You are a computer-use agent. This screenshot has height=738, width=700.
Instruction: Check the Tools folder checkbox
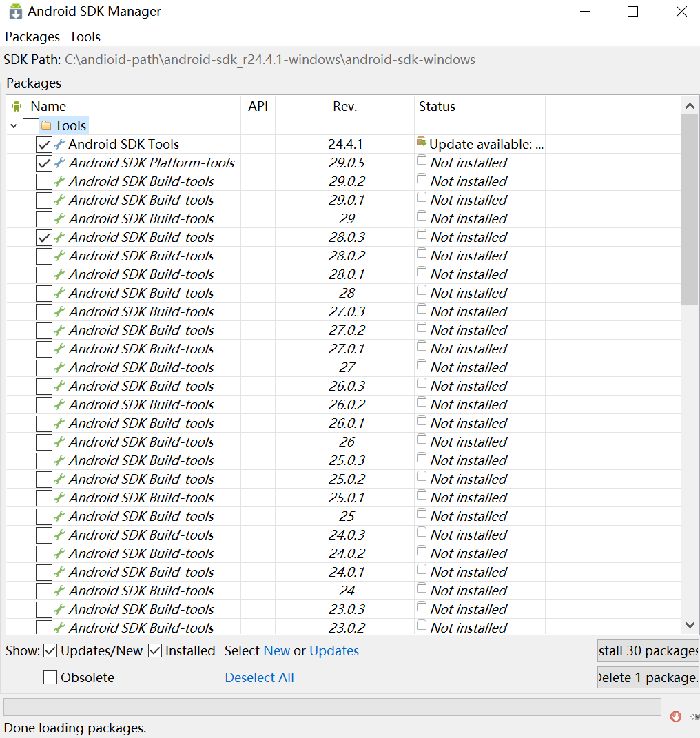(30, 125)
